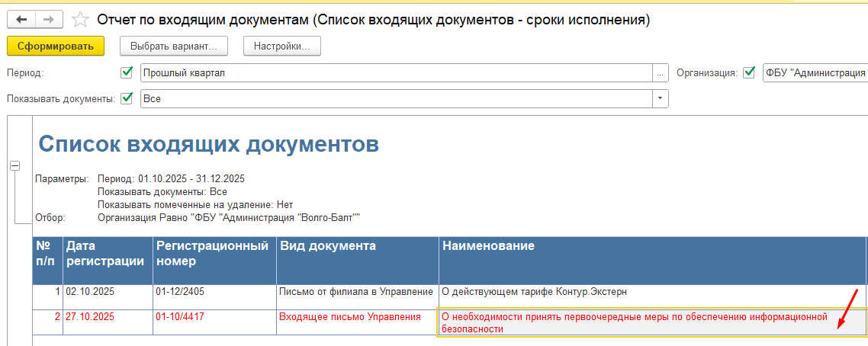The width and height of the screenshot is (868, 346).
Task: Uncheck the Организация checkbox
Action: (749, 72)
